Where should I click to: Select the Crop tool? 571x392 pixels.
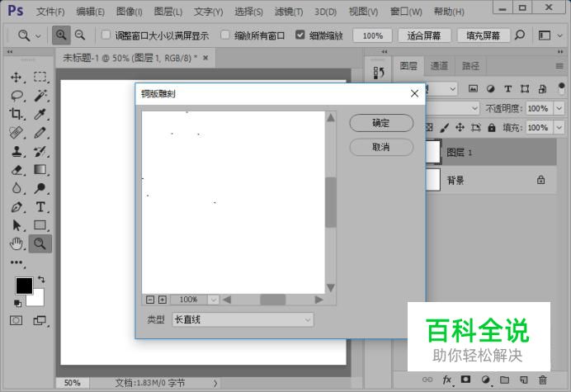coord(17,114)
